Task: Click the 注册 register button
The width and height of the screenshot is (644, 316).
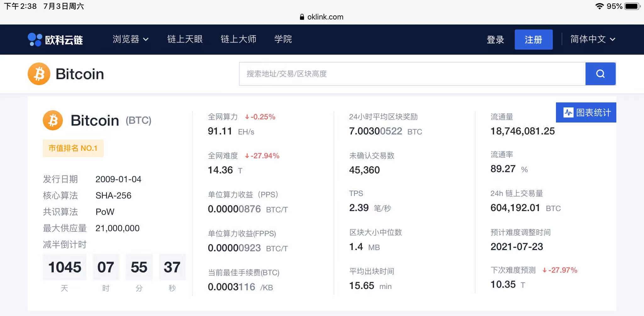Action: point(534,40)
